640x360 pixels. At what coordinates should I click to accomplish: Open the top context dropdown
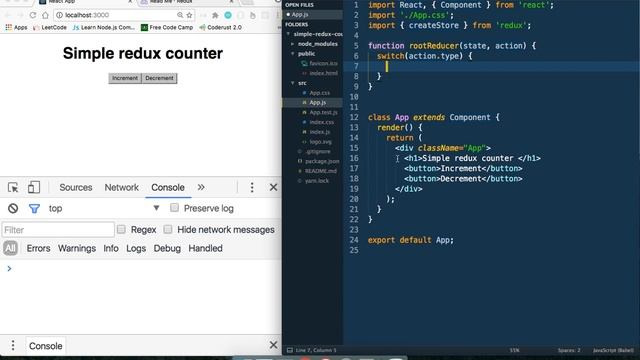pos(104,209)
